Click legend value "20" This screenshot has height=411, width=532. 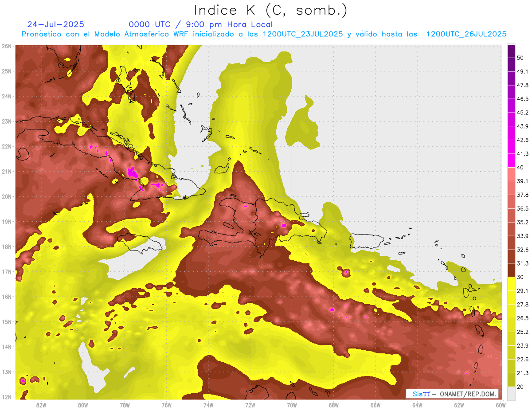pos(520,387)
